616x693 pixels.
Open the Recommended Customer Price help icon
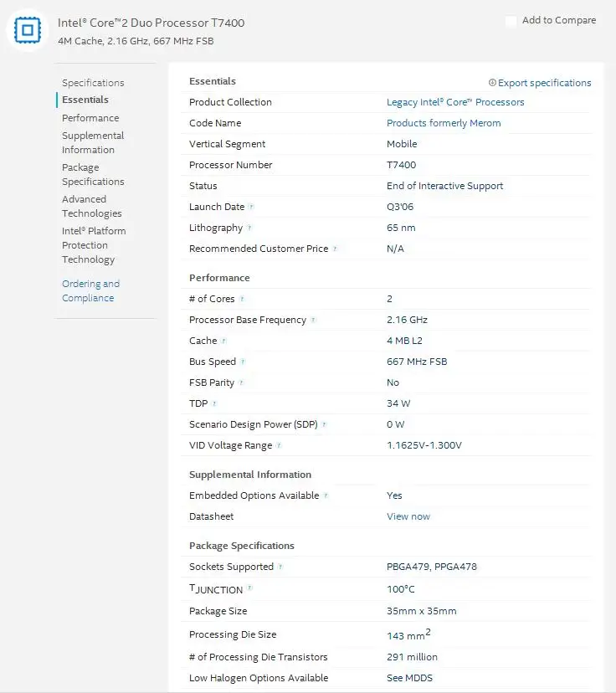point(336,249)
